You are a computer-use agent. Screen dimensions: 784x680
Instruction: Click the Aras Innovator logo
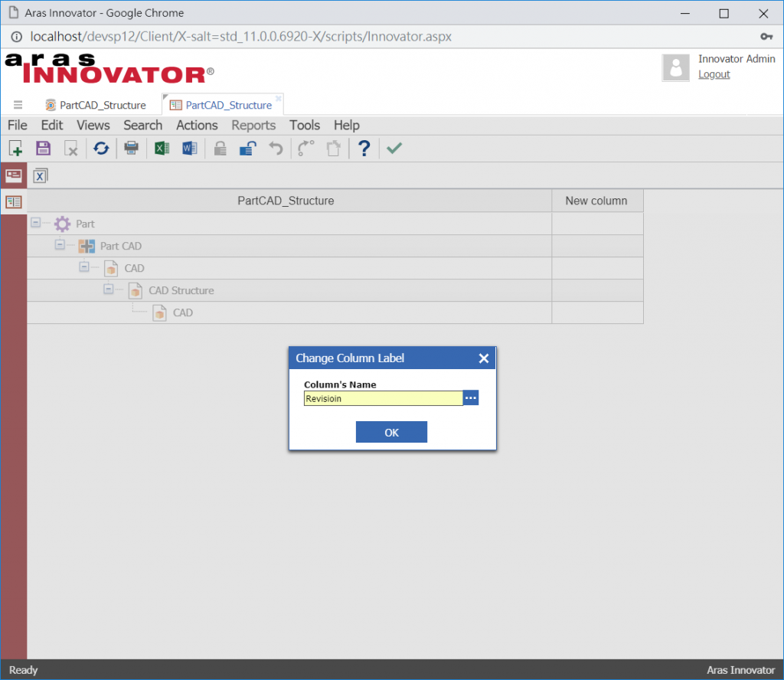[x=109, y=68]
